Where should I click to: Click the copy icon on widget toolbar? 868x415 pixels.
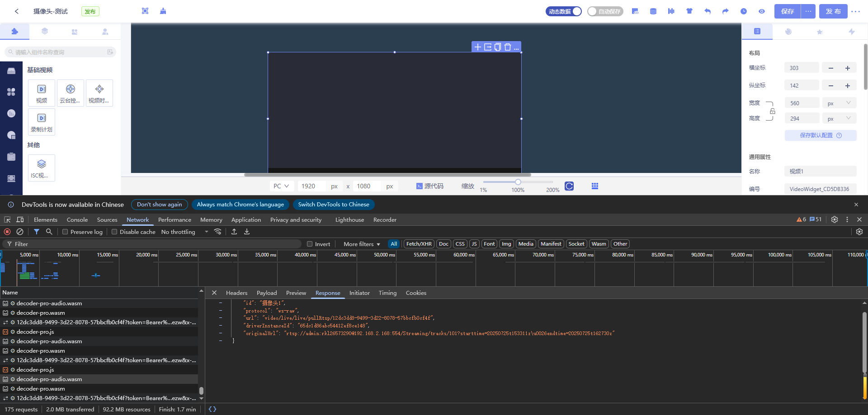pyautogui.click(x=498, y=47)
